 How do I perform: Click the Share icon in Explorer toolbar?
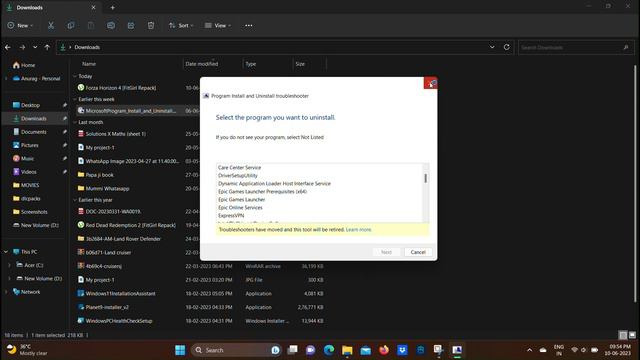(x=131, y=25)
